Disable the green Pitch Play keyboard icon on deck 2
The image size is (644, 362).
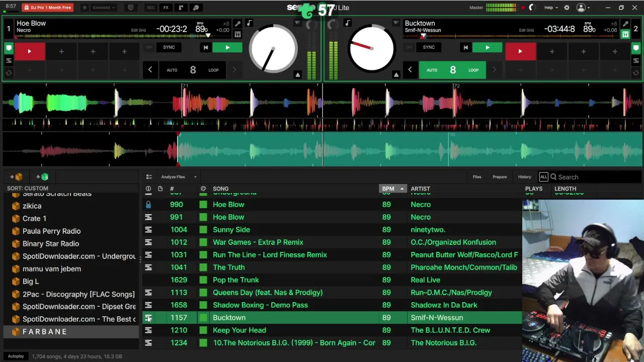[x=625, y=35]
